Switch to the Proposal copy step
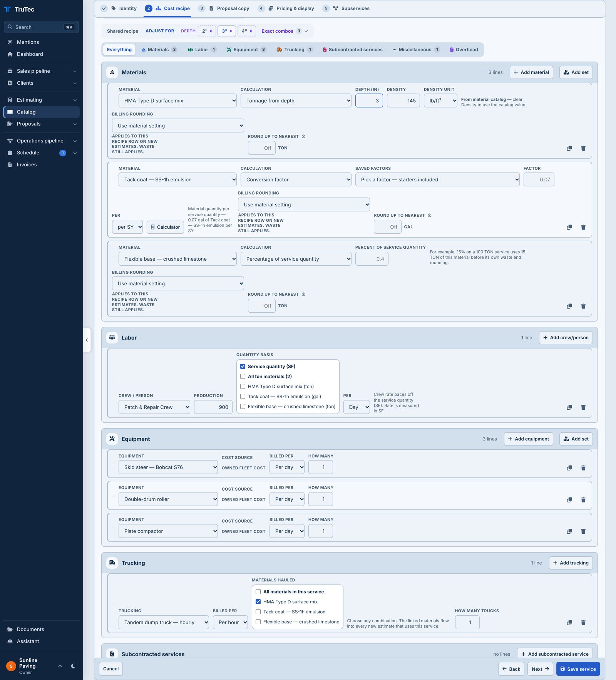This screenshot has width=616, height=680. click(224, 8)
